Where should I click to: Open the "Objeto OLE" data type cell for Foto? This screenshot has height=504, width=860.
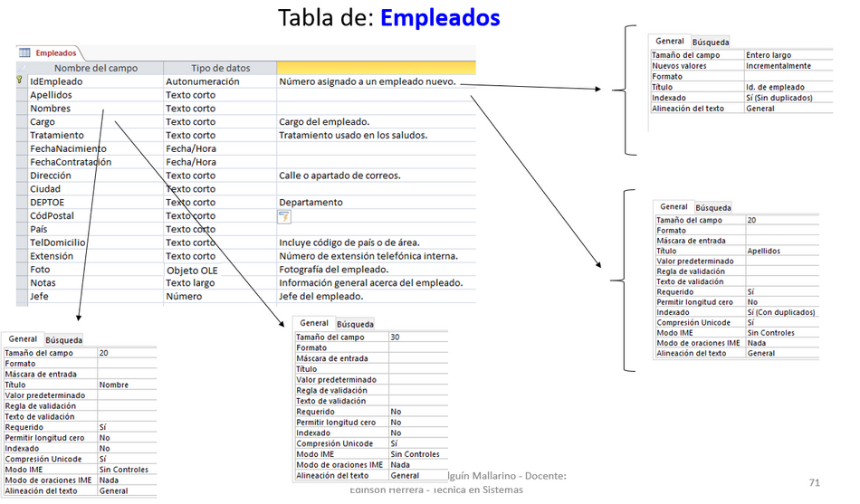(x=192, y=270)
